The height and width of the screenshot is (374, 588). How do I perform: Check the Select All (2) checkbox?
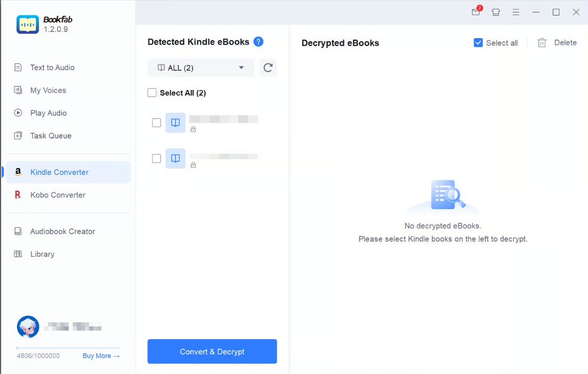[152, 92]
